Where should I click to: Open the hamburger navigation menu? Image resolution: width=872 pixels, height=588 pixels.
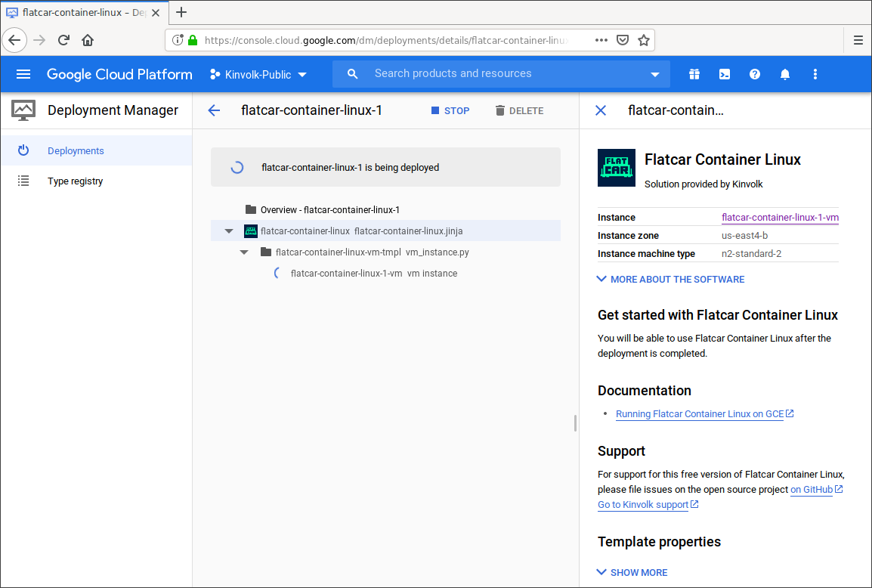[x=23, y=74]
